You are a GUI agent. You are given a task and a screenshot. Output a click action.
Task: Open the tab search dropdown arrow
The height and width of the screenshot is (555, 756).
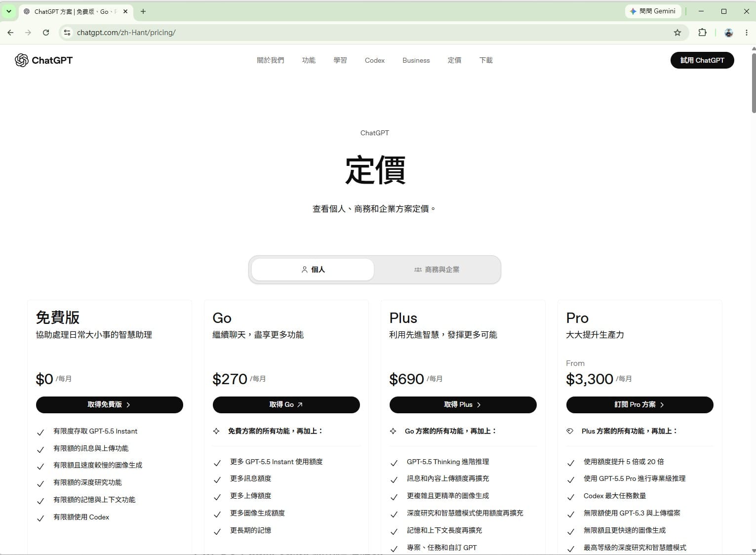(x=8, y=11)
